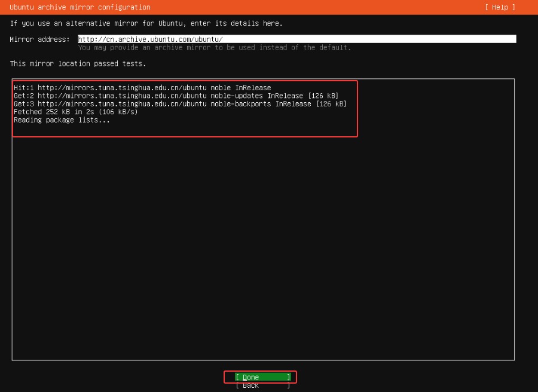
Task: Click the Mirror address input field
Action: click(x=296, y=39)
